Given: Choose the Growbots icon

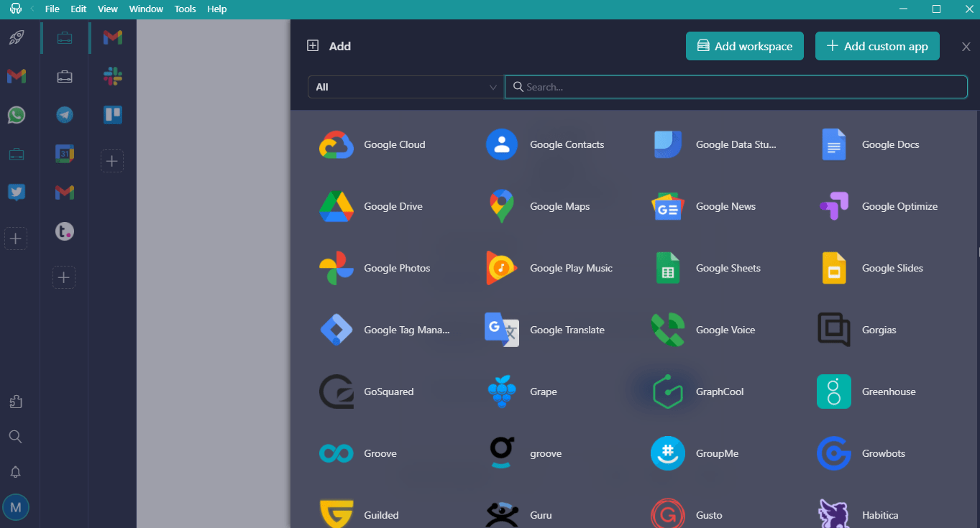Looking at the screenshot, I should [834, 453].
